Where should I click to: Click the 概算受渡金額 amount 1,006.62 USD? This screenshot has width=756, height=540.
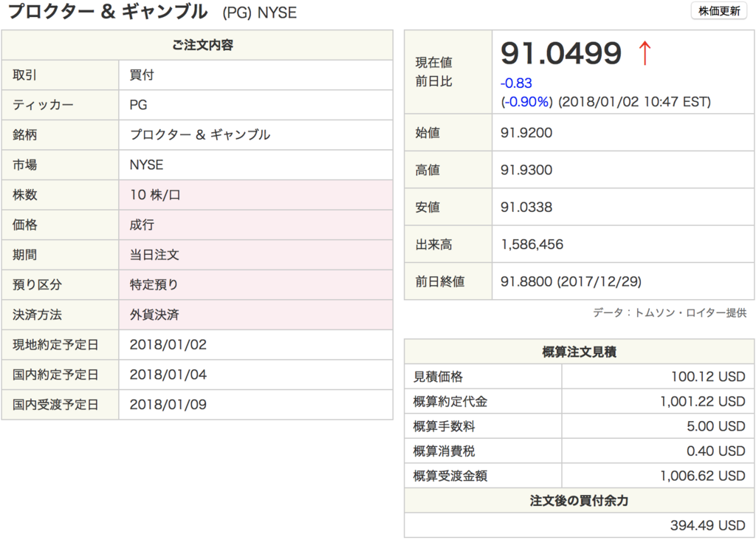point(703,476)
